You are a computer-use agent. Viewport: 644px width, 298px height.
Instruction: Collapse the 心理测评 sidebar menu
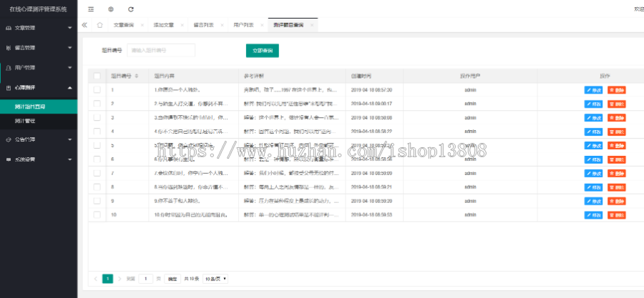[x=39, y=88]
